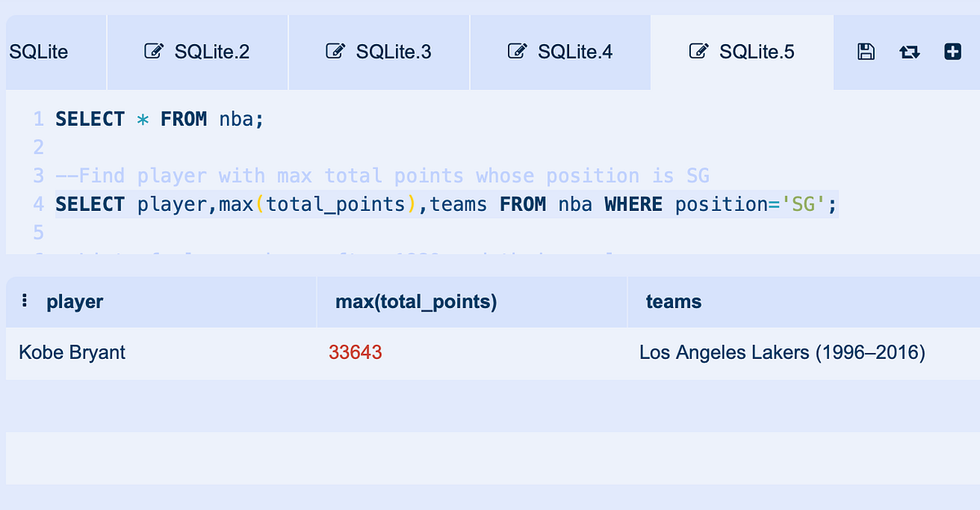Click line number 2 in the editor gutter
Image resolution: width=980 pixels, height=510 pixels.
(x=38, y=147)
